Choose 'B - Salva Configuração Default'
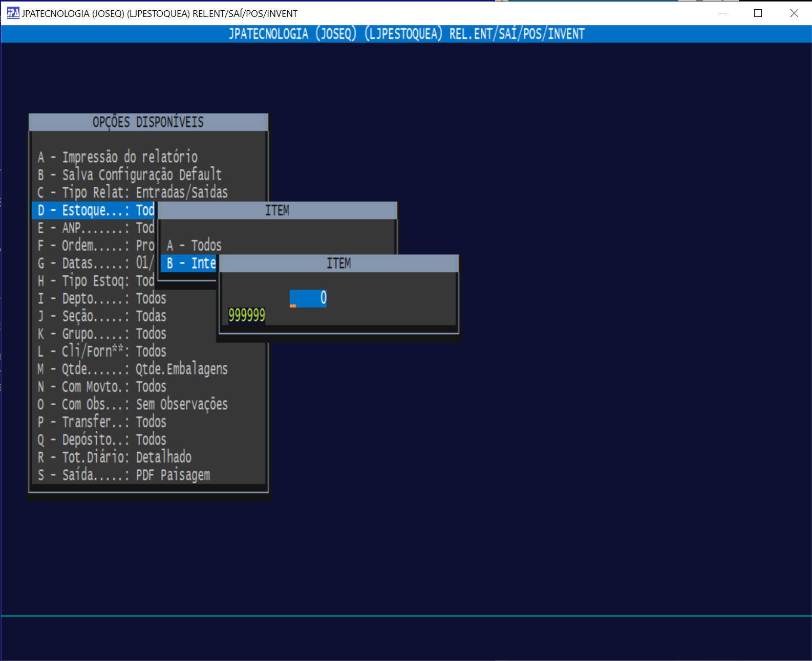 129,175
